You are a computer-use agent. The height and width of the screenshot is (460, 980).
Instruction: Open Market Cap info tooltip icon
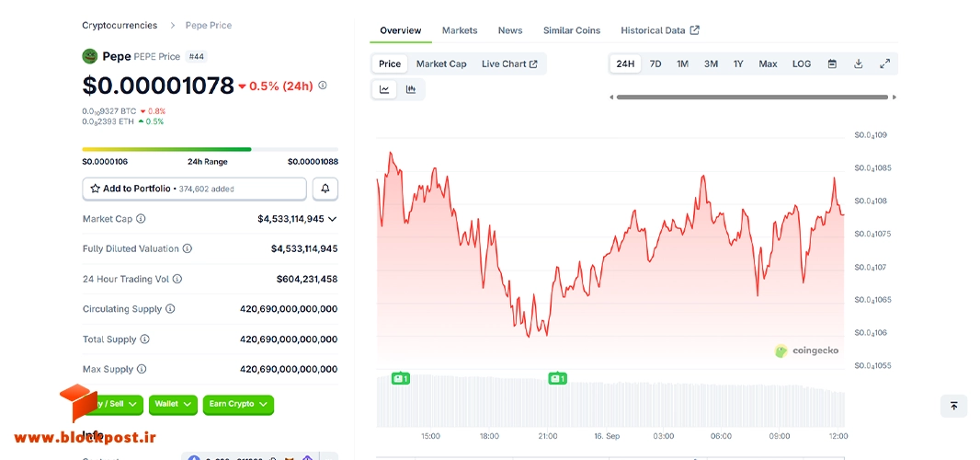[x=141, y=219]
